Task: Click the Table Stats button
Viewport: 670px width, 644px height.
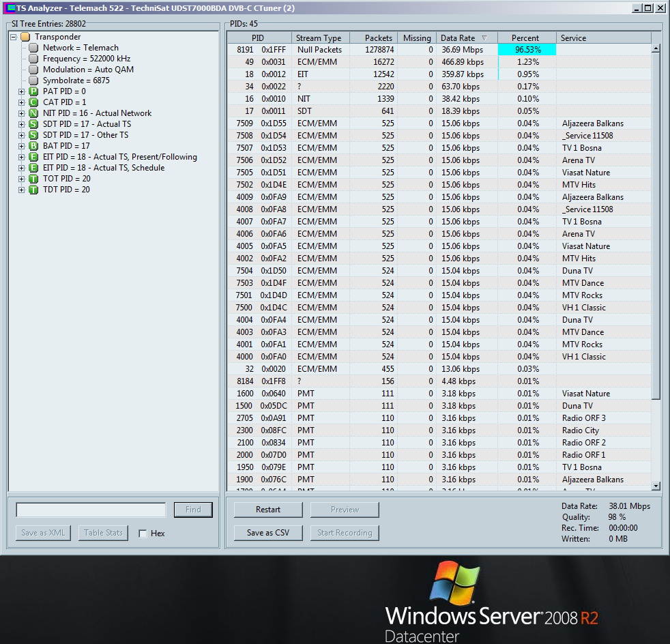Action: [103, 533]
